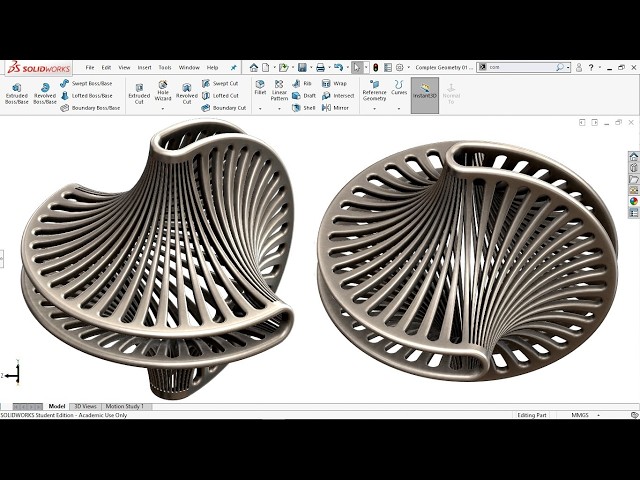The height and width of the screenshot is (480, 640).
Task: Choose the Lofted Boss/Base feature
Action: click(86, 96)
